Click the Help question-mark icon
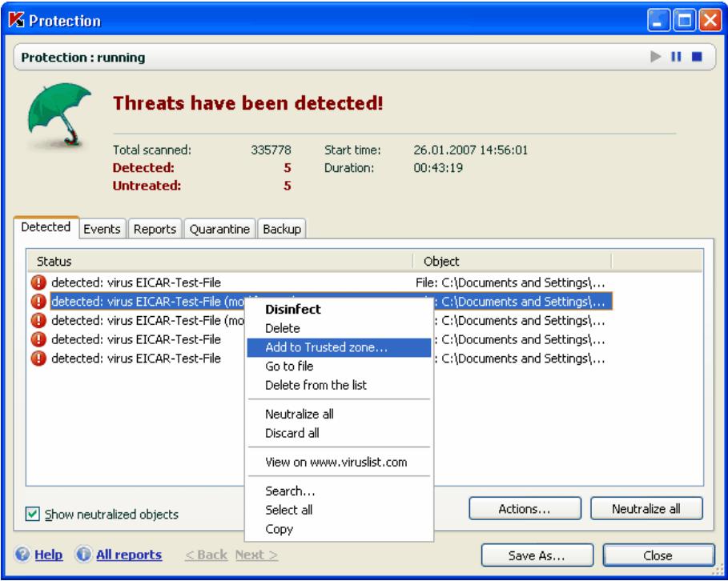The height and width of the screenshot is (581, 728). click(x=23, y=552)
